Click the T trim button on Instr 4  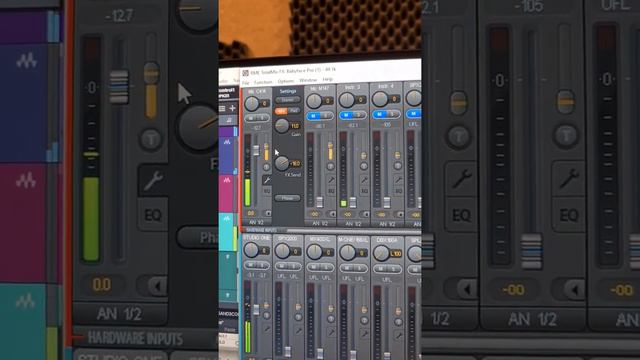tap(398, 166)
